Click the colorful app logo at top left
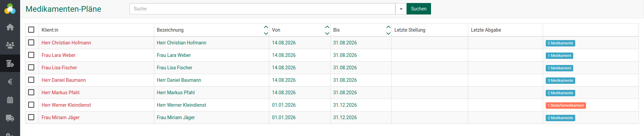Image resolution: width=644 pixels, height=136 pixels. [10, 9]
